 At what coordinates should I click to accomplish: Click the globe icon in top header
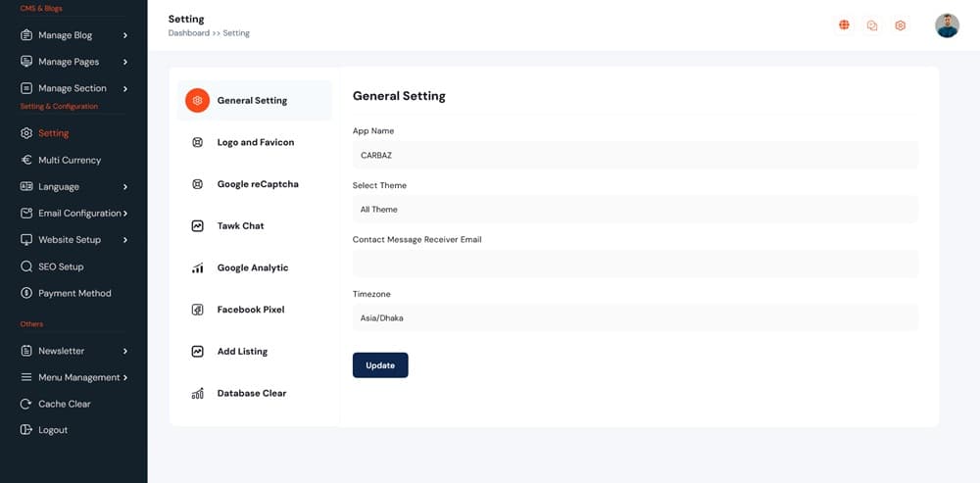(x=844, y=25)
